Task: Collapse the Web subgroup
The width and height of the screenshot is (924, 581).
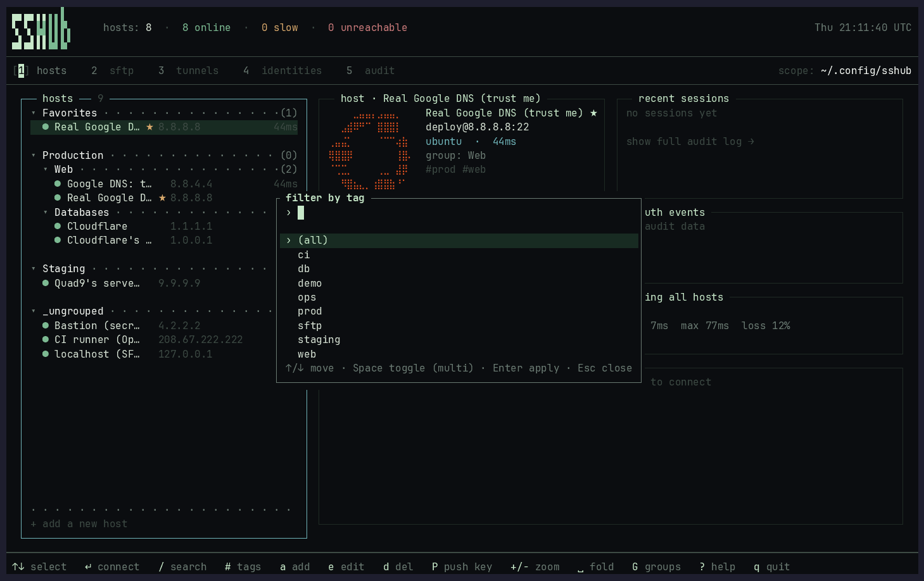Action: coord(46,170)
